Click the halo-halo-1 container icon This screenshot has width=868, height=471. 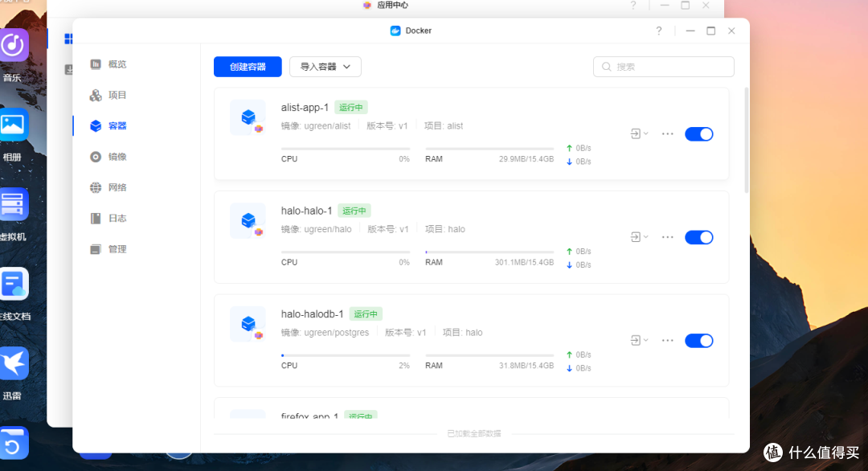click(248, 221)
